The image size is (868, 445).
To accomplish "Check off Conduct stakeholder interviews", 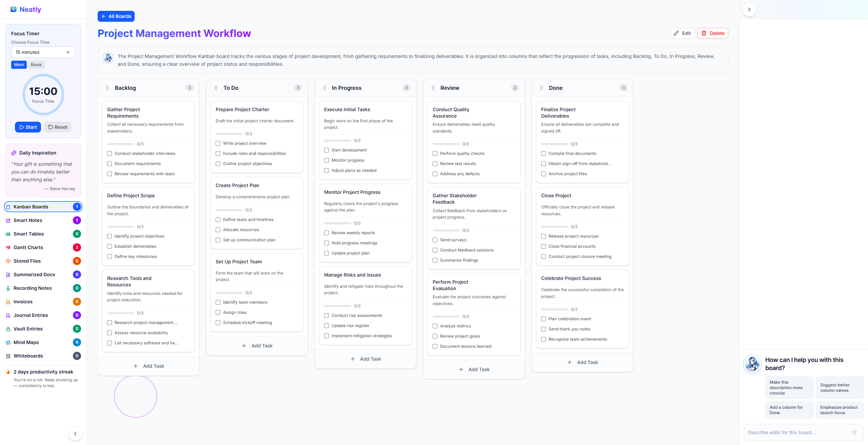I will (109, 154).
